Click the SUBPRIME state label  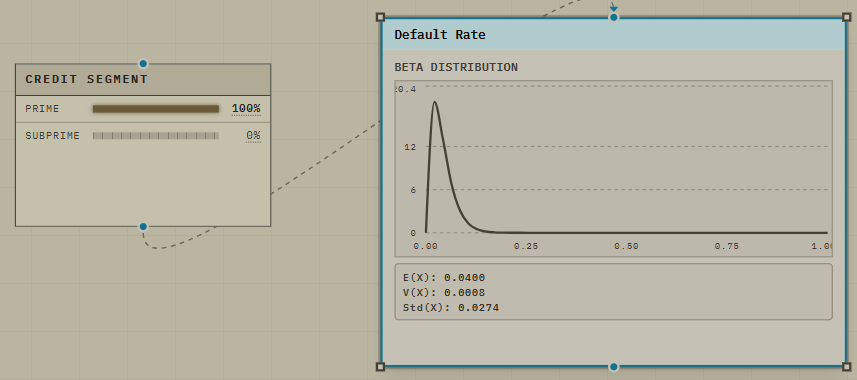[x=52, y=136]
